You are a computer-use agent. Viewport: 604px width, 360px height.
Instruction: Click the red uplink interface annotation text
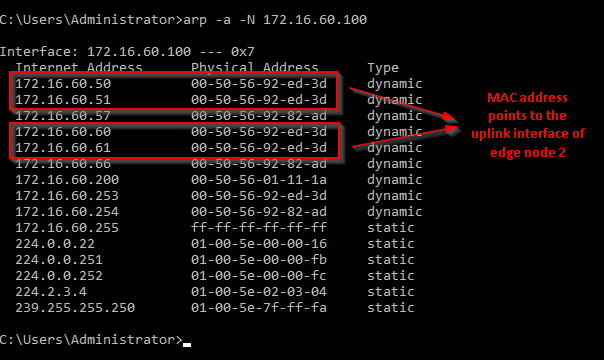pyautogui.click(x=528, y=125)
